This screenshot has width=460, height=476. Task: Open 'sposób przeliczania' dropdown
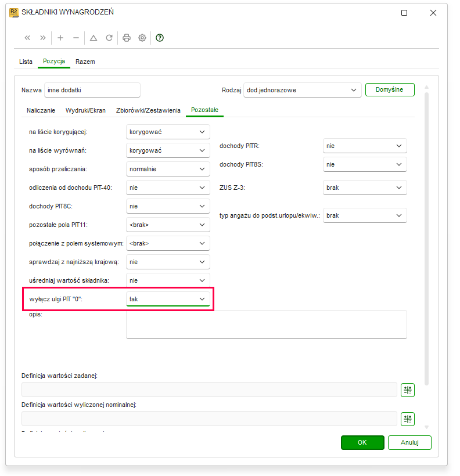[168, 169]
